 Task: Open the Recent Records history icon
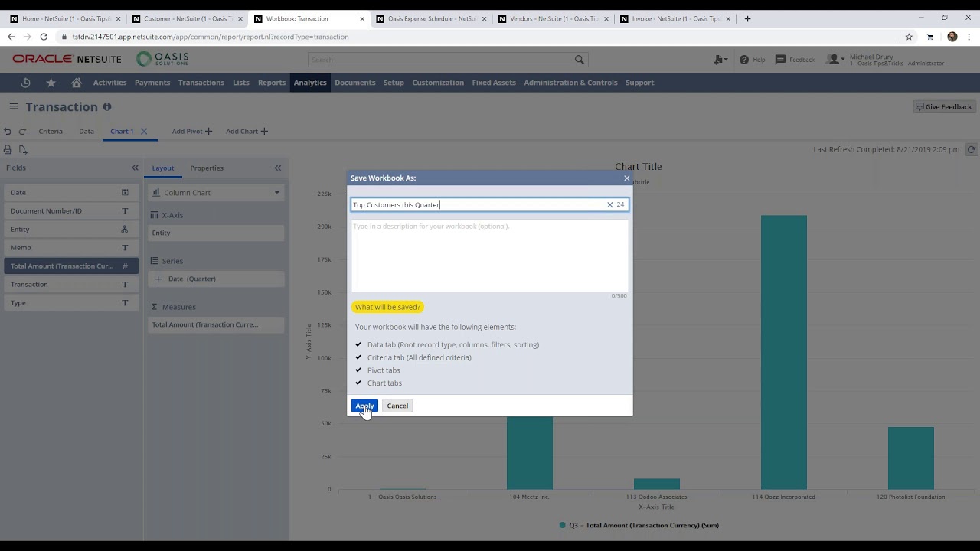(25, 83)
